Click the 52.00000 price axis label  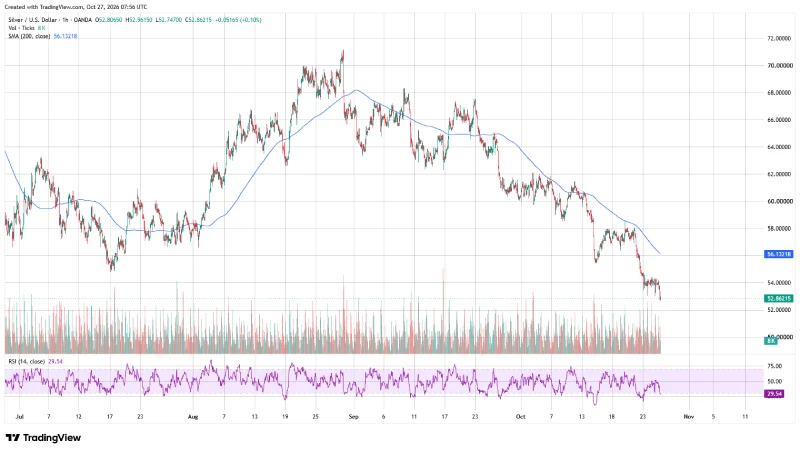[780, 310]
